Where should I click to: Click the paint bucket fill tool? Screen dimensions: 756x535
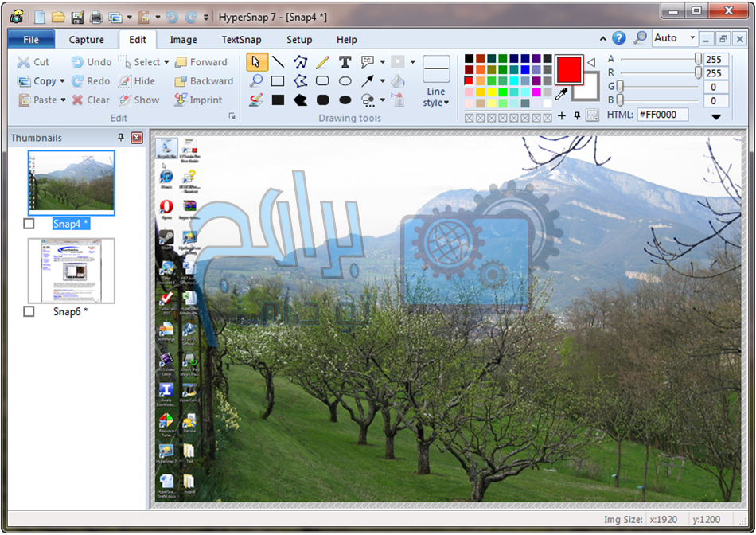[x=398, y=81]
